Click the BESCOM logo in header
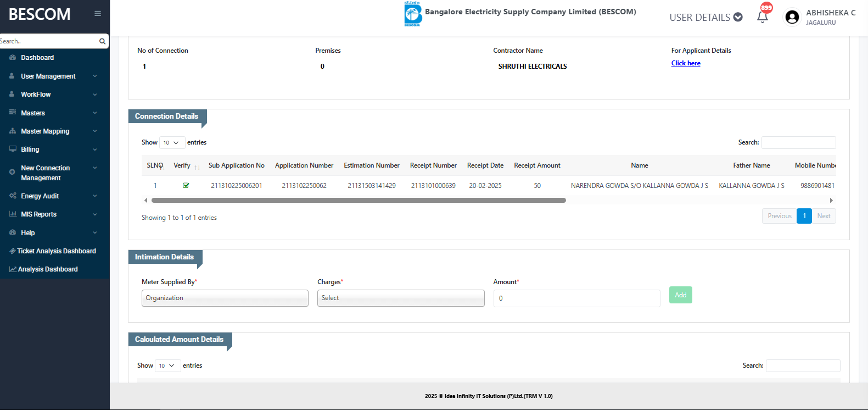This screenshot has width=868, height=410. tap(412, 14)
